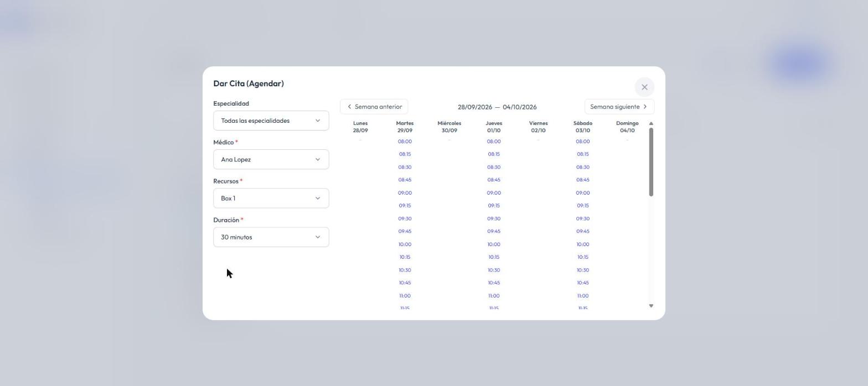868x386 pixels.
Task: Click the Sábado 03/10 column header
Action: (x=583, y=127)
